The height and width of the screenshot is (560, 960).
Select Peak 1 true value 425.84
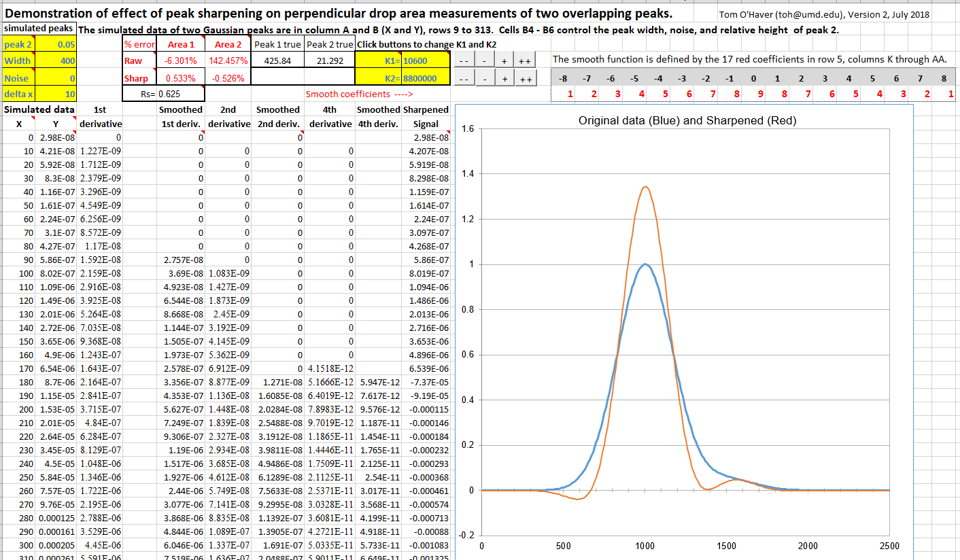(x=277, y=60)
